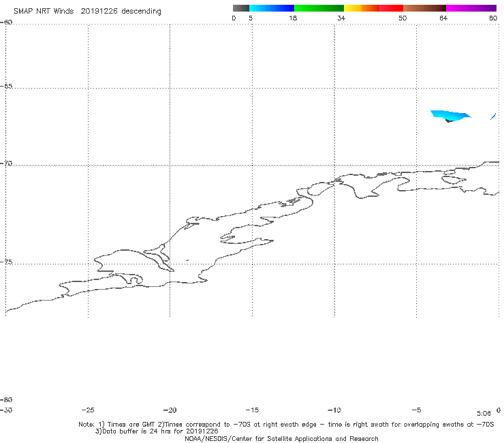Screen dimensions: 504x443
Task: Click the color bar label '64'
Action: click(443, 18)
